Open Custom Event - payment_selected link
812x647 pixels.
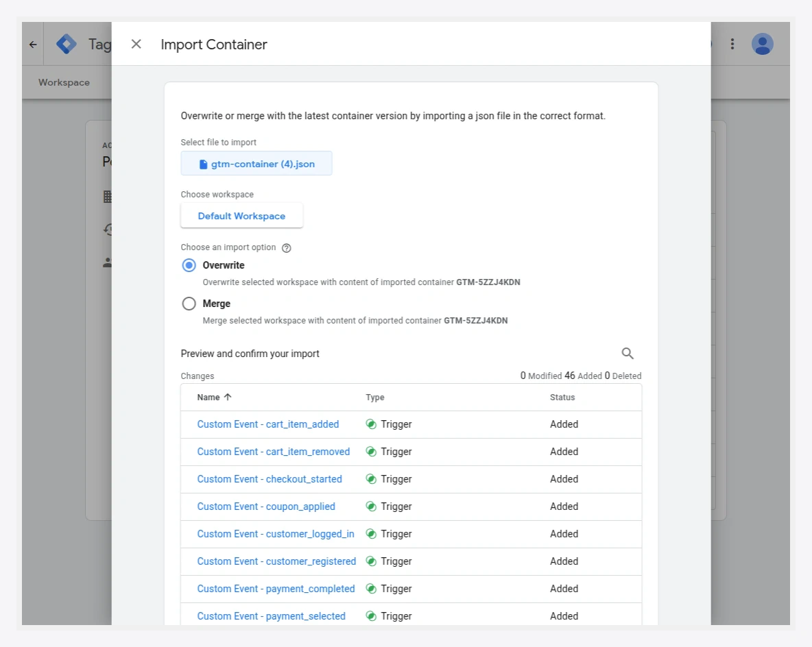272,616
